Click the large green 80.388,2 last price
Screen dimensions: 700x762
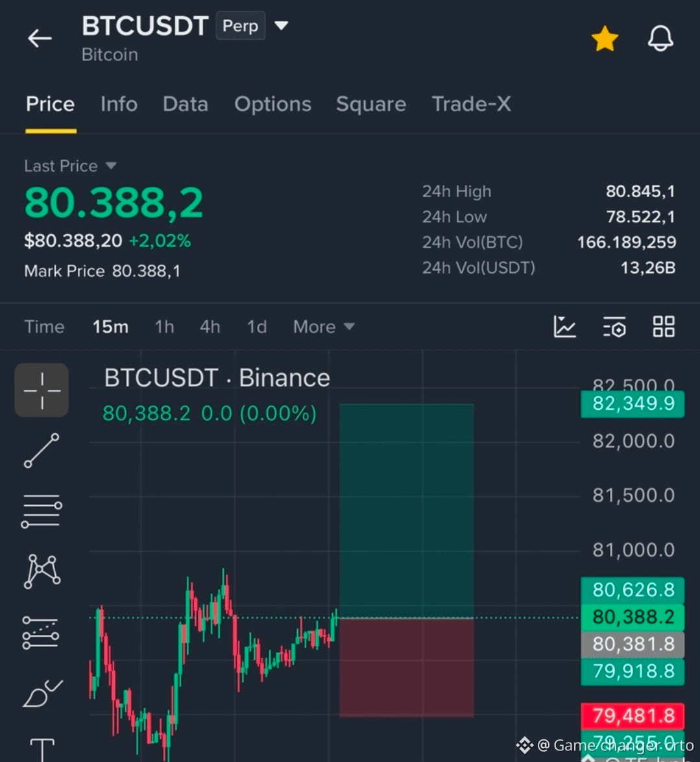(114, 203)
